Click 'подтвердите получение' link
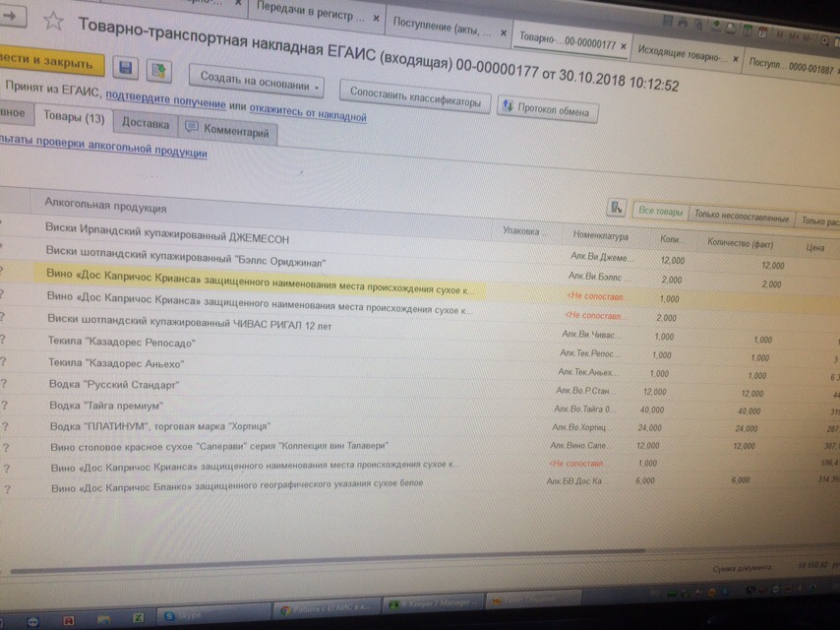 tap(165, 99)
